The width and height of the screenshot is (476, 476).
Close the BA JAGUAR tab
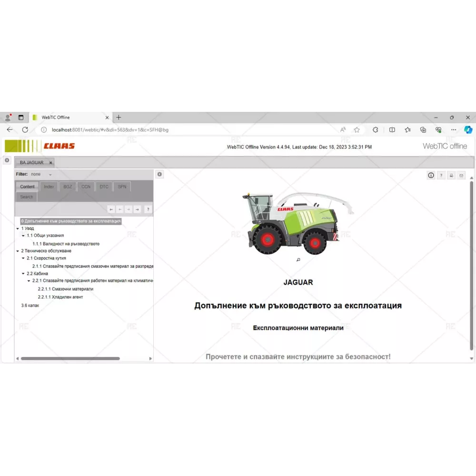51,163
